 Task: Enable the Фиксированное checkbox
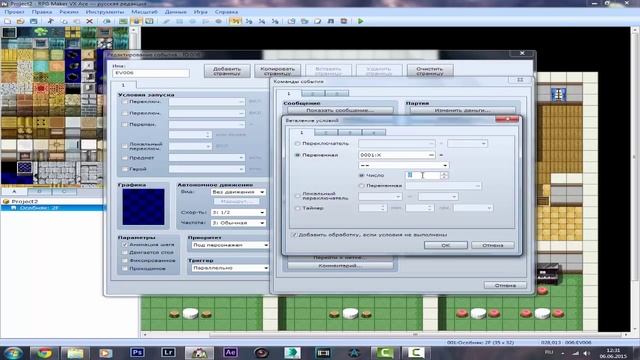pyautogui.click(x=125, y=260)
